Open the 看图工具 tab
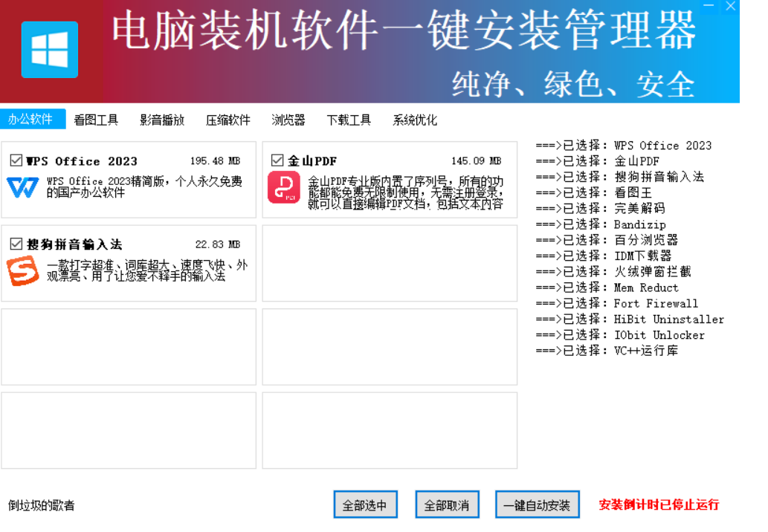 click(x=96, y=120)
